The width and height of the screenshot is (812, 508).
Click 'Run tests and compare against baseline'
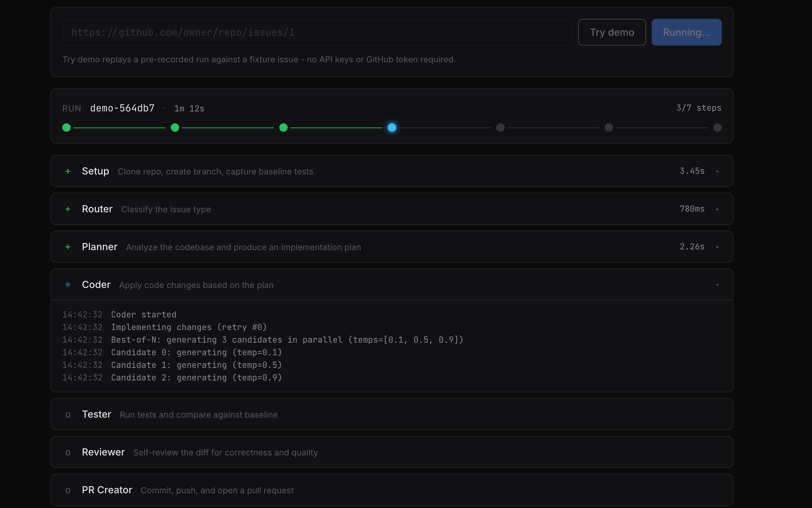(199, 415)
